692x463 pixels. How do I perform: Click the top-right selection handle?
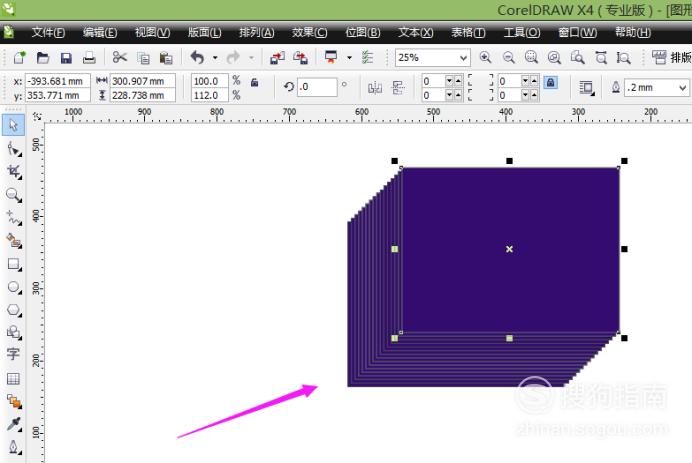coord(624,161)
